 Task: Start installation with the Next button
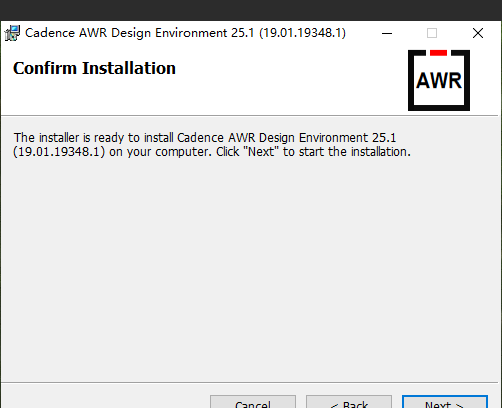point(445,402)
